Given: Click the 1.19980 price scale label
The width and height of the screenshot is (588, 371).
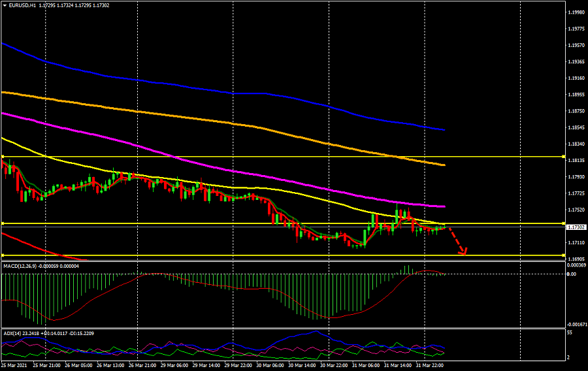Looking at the screenshot, I should (x=576, y=12).
